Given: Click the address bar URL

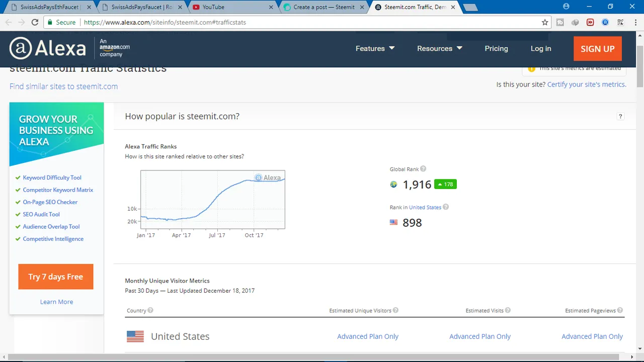Looking at the screenshot, I should click(165, 22).
